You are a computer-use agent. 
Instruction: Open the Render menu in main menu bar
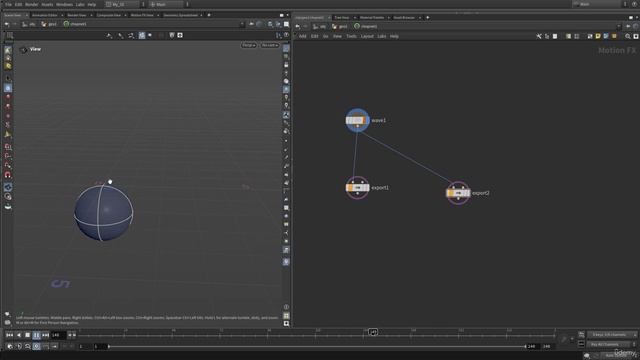31,4
